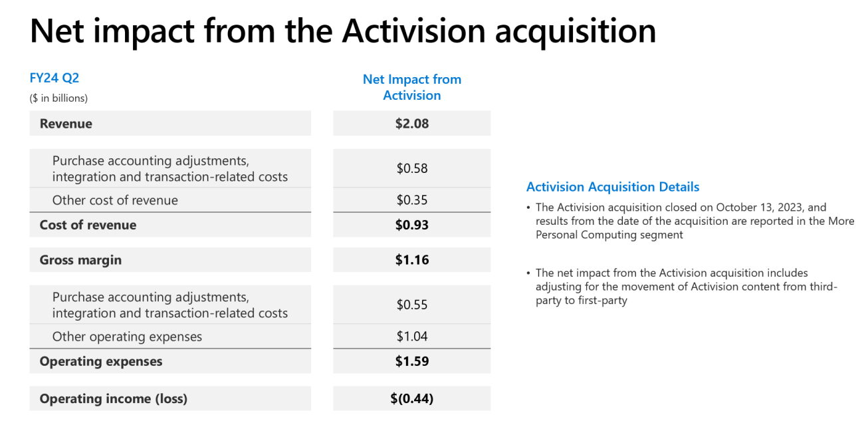Click the slide title about Activision acquisition
868x427 pixels.
tap(343, 31)
